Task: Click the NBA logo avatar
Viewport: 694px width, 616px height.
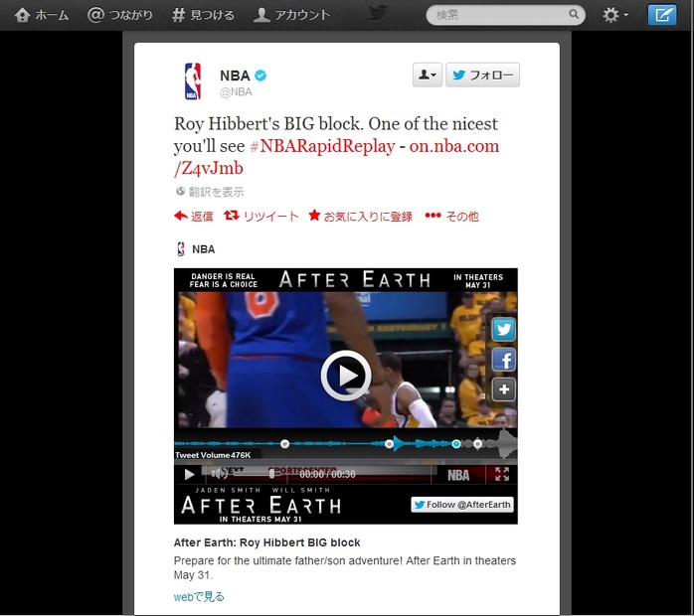Action: coord(193,81)
